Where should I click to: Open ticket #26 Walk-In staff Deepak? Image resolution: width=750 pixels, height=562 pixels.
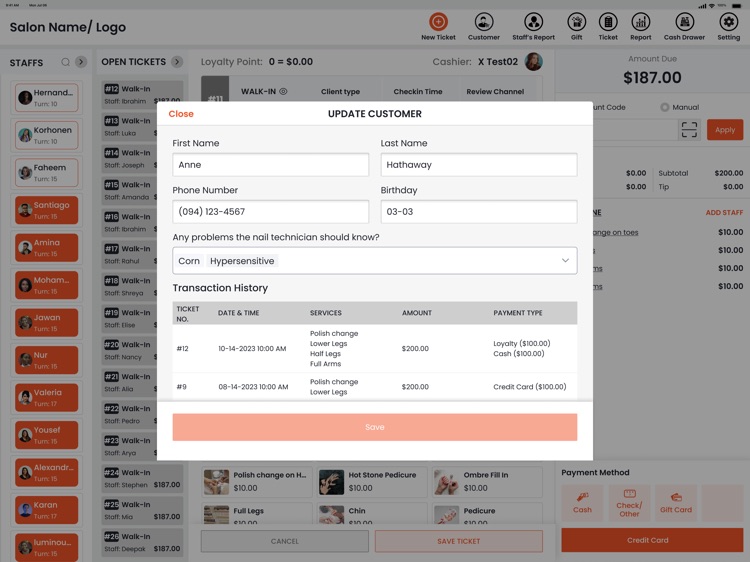(x=143, y=542)
